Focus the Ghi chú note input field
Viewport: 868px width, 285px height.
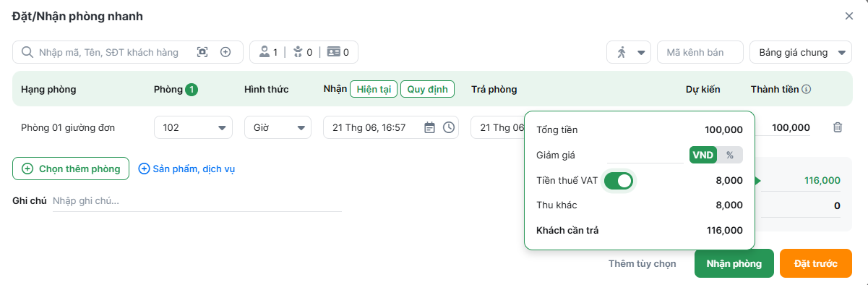pyautogui.click(x=197, y=201)
